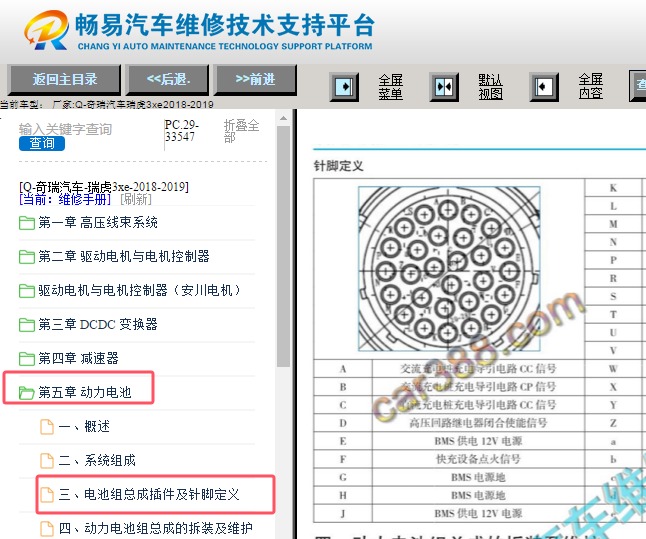This screenshot has width=646, height=539.
Task: Click document icon beside 二、系统组成
Action: 47,461
